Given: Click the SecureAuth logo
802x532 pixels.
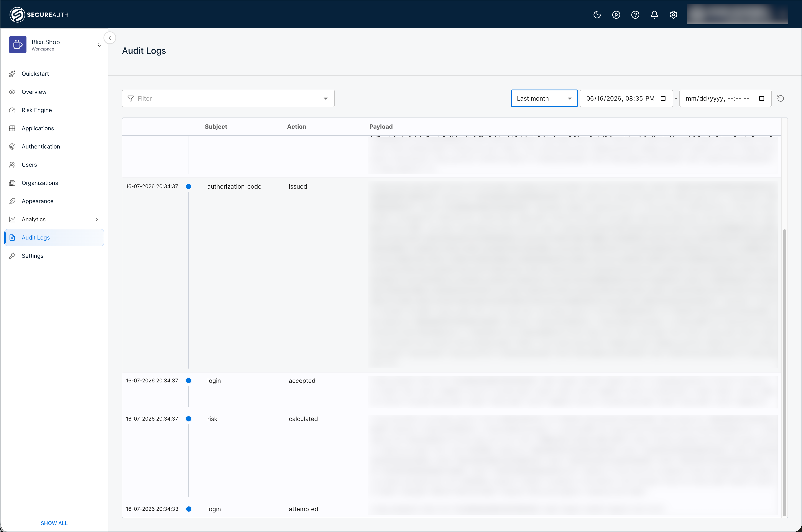Looking at the screenshot, I should coord(39,15).
